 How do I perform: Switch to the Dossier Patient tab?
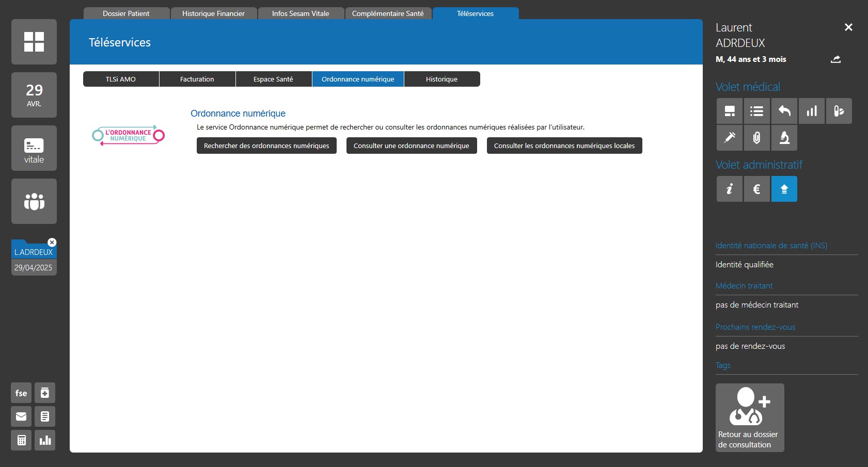point(126,13)
